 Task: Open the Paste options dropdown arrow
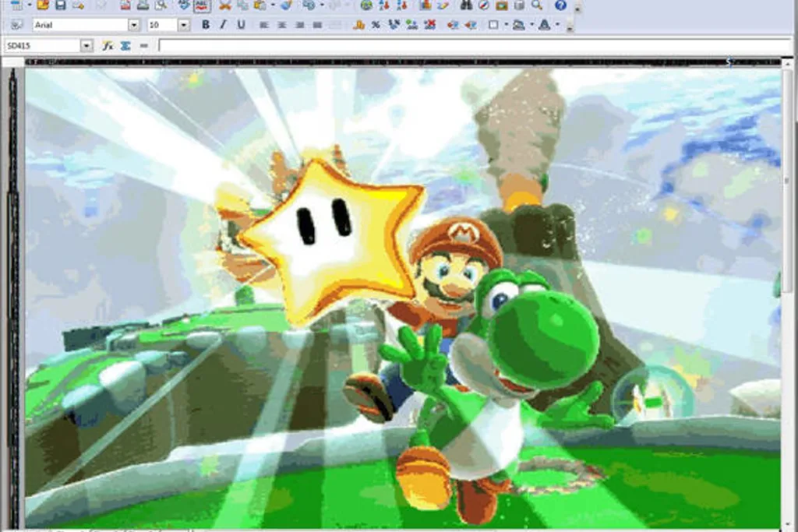click(x=273, y=5)
